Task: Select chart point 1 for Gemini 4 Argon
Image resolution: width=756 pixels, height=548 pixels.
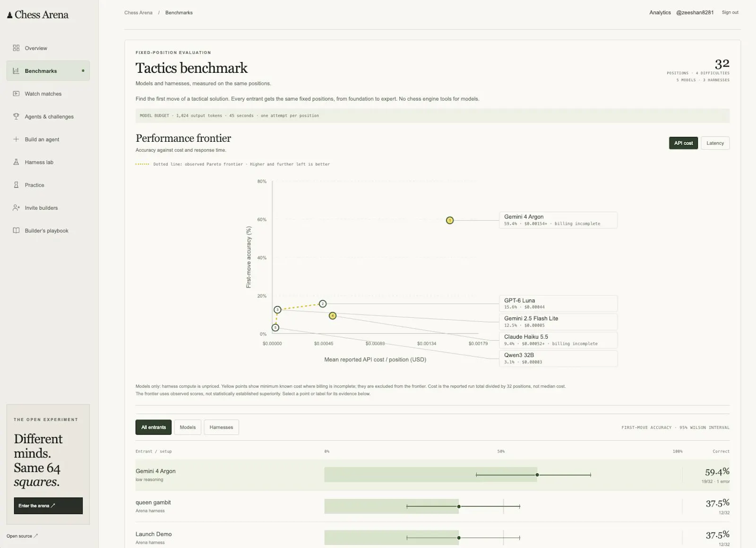Action: [x=450, y=220]
